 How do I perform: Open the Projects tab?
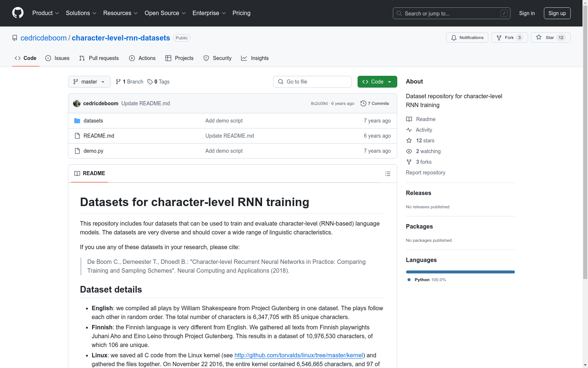(x=179, y=58)
